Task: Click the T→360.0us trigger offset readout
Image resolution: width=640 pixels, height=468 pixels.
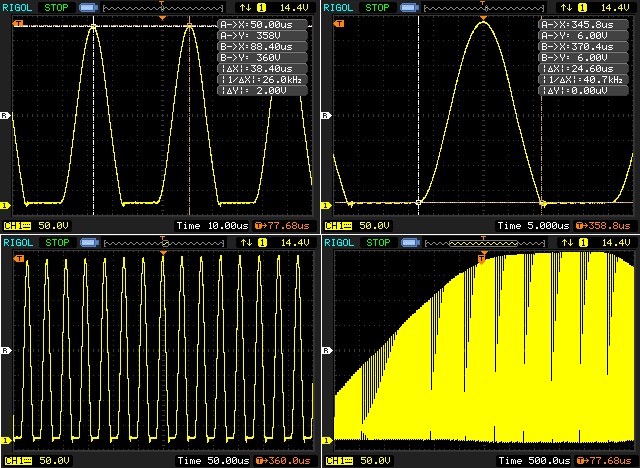Action: (x=285, y=461)
